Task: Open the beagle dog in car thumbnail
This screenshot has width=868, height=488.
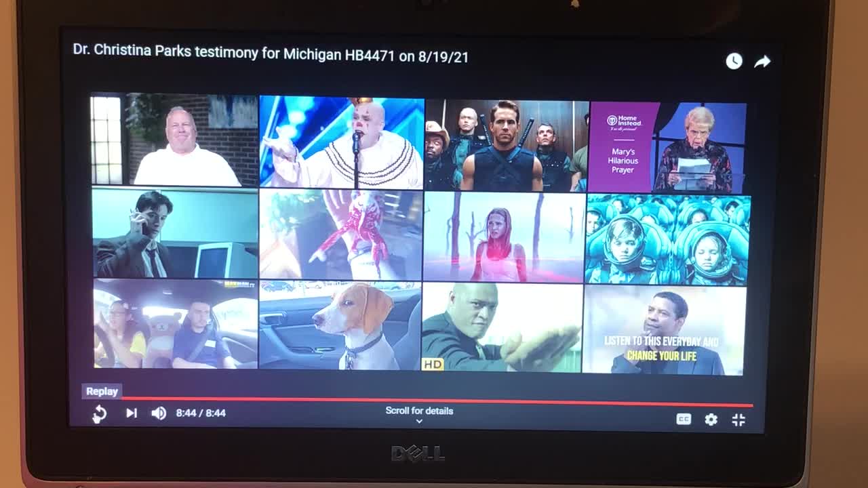Action: 340,326
